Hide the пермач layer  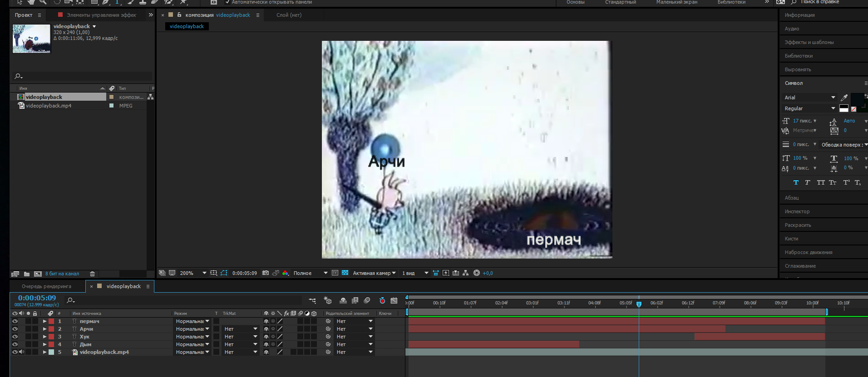(15, 321)
